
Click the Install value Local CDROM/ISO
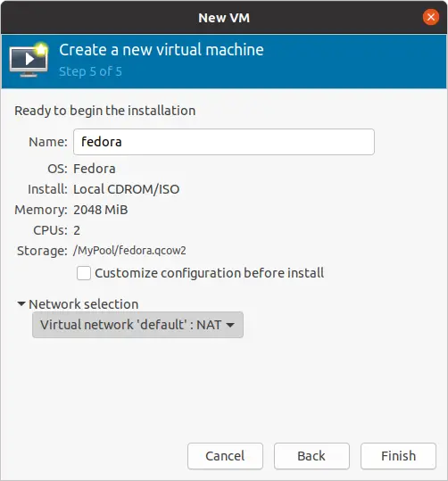(127, 189)
